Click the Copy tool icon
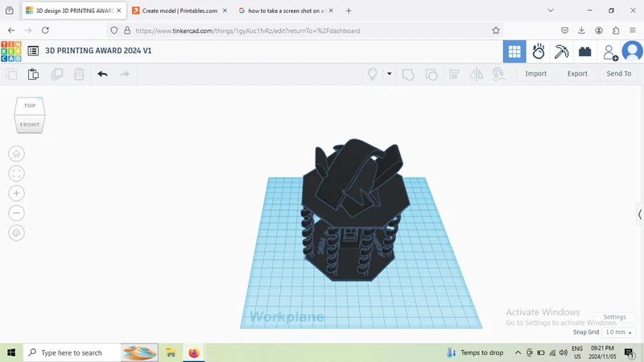 coord(11,74)
